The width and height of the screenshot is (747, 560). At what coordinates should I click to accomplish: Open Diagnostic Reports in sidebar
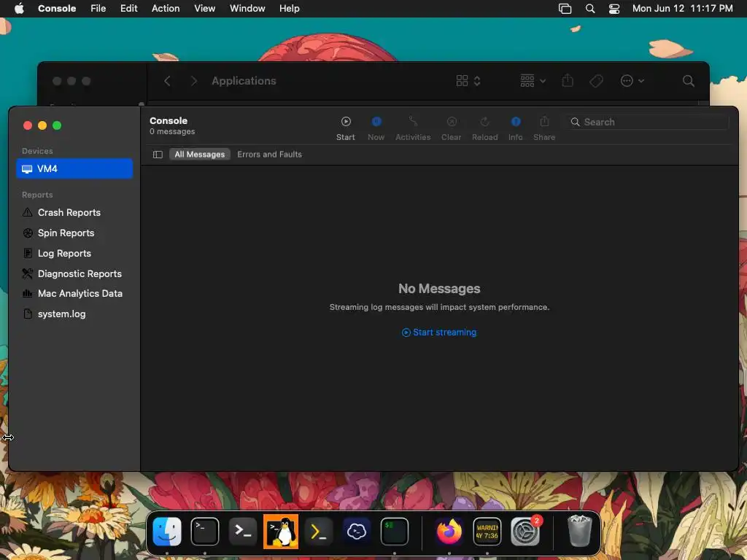tap(74, 274)
